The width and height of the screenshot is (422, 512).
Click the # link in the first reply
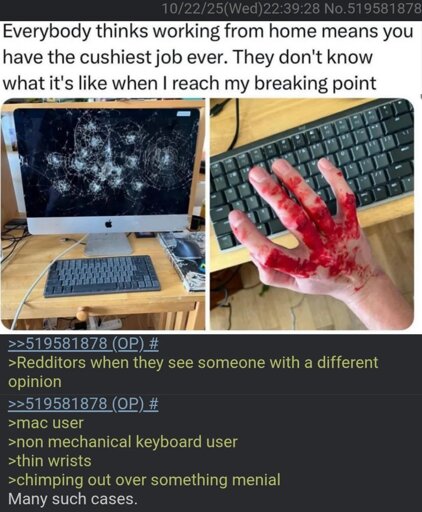[x=153, y=344]
